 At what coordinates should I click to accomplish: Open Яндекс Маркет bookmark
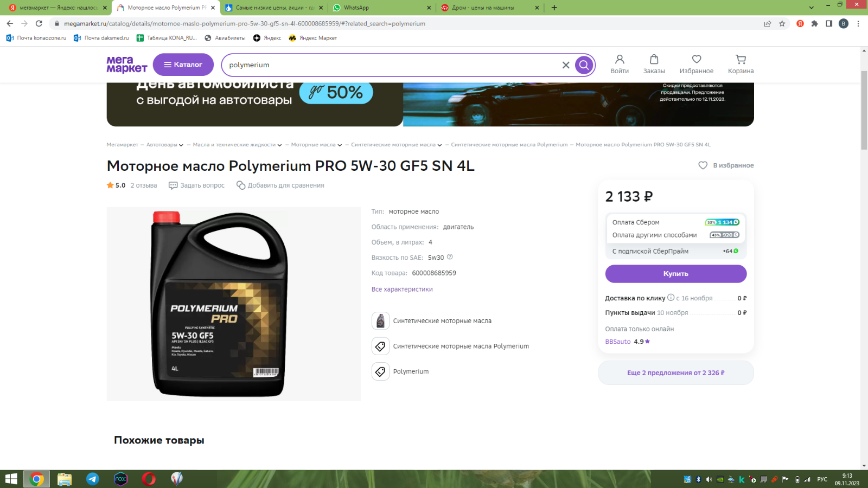pyautogui.click(x=312, y=38)
